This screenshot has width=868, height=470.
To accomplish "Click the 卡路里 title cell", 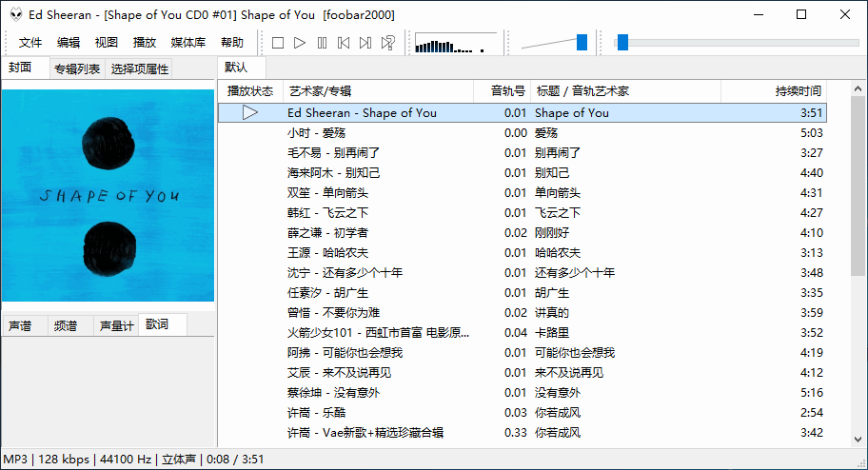I will point(552,333).
